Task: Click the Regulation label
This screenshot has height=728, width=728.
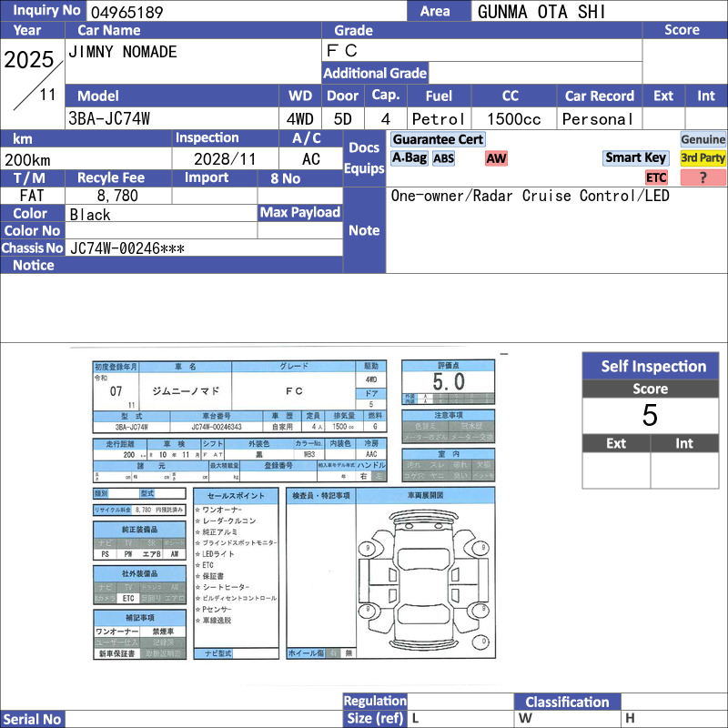Action: tap(375, 701)
